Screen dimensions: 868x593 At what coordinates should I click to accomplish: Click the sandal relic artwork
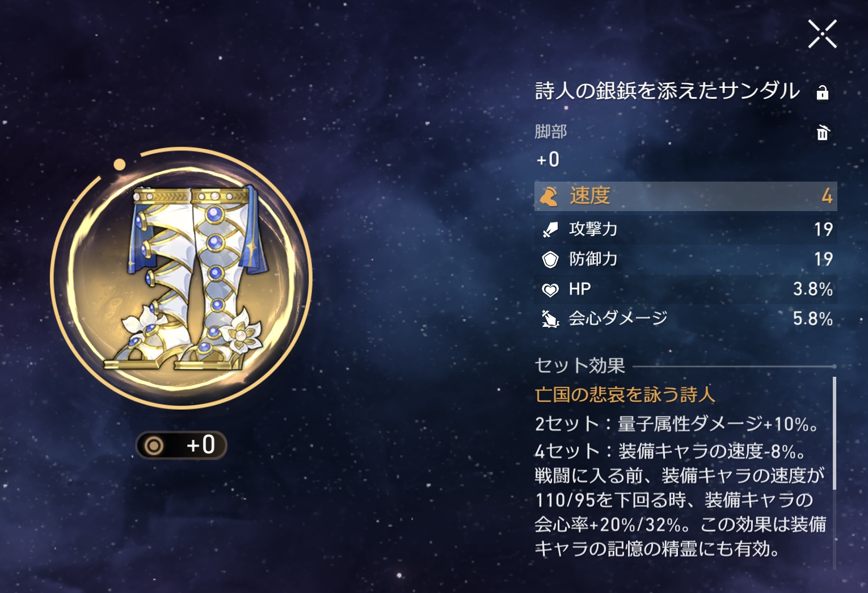tap(182, 278)
